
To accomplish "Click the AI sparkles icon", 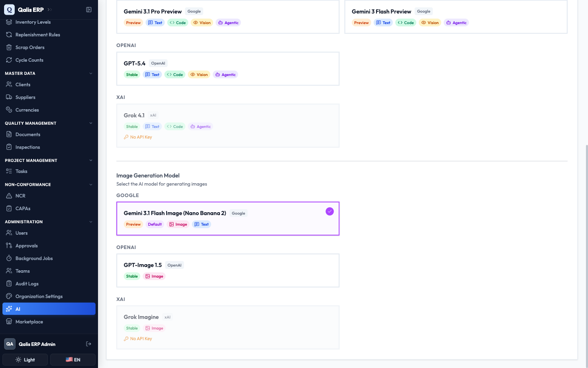I will 9,309.
